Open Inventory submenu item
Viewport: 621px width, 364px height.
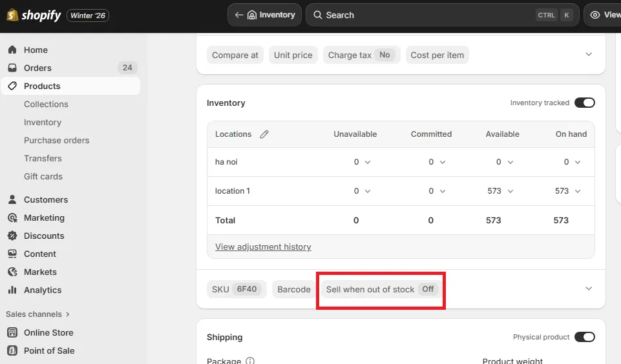(x=43, y=122)
